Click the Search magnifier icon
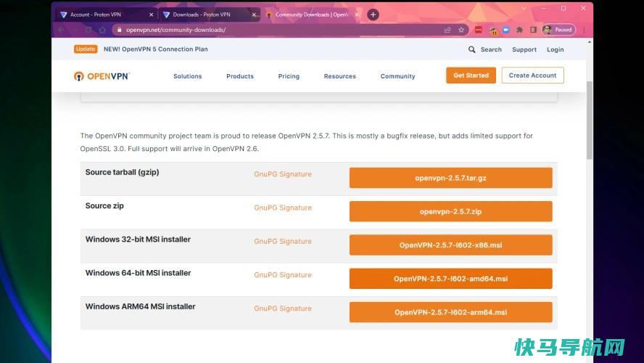The image size is (644, 363). coord(472,49)
